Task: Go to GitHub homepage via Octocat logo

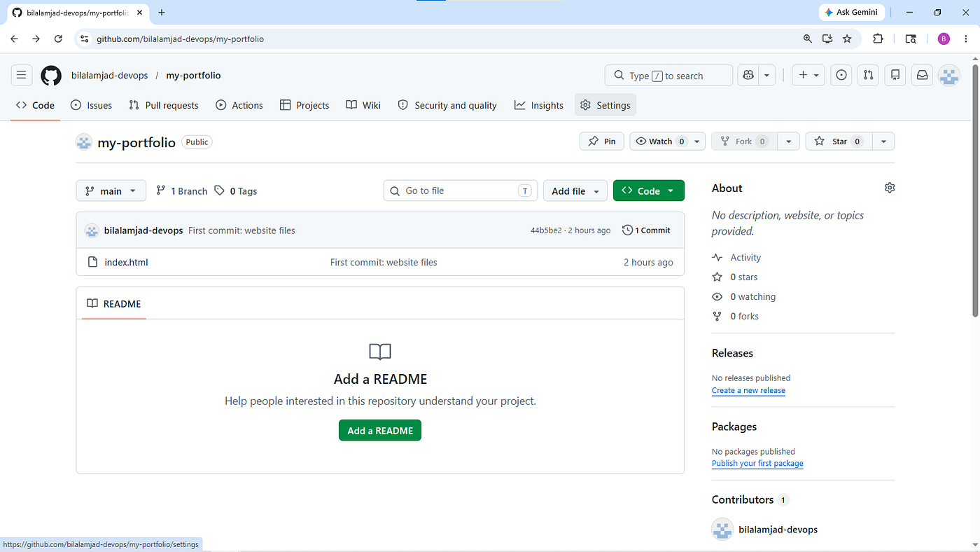Action: coord(51,76)
